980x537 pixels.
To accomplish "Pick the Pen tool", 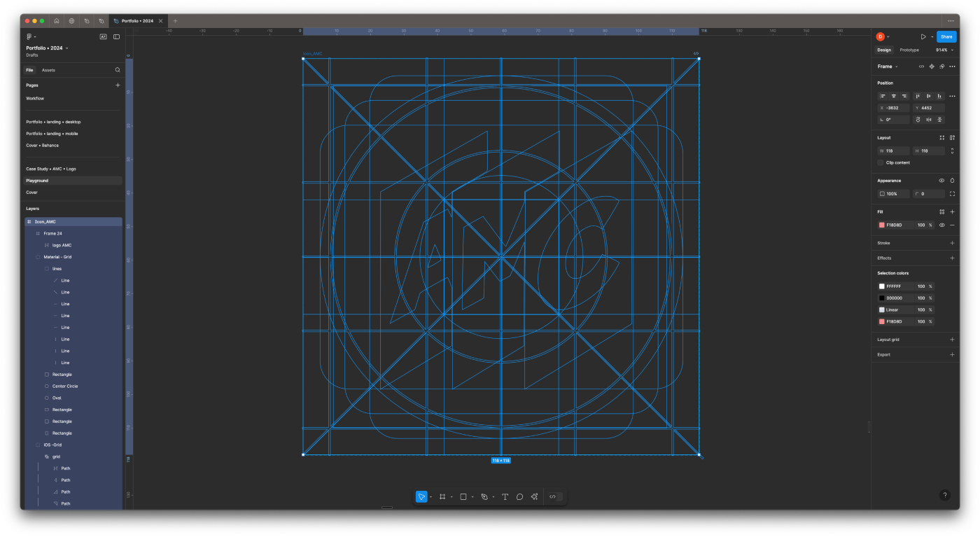I will [484, 496].
